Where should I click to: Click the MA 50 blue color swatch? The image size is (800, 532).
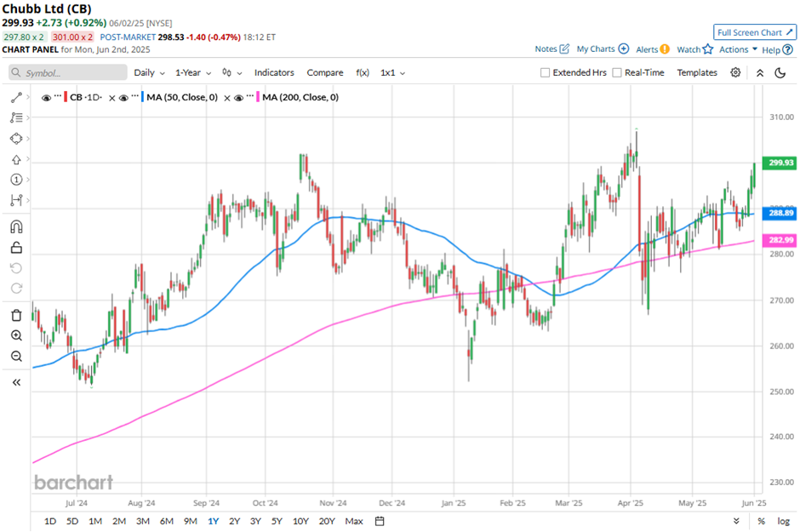tap(142, 97)
